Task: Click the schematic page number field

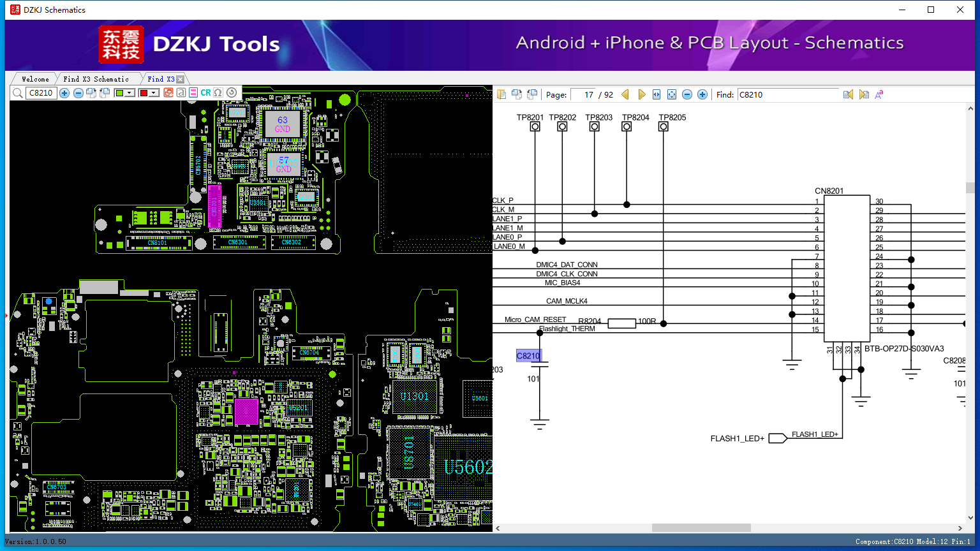Action: [583, 94]
